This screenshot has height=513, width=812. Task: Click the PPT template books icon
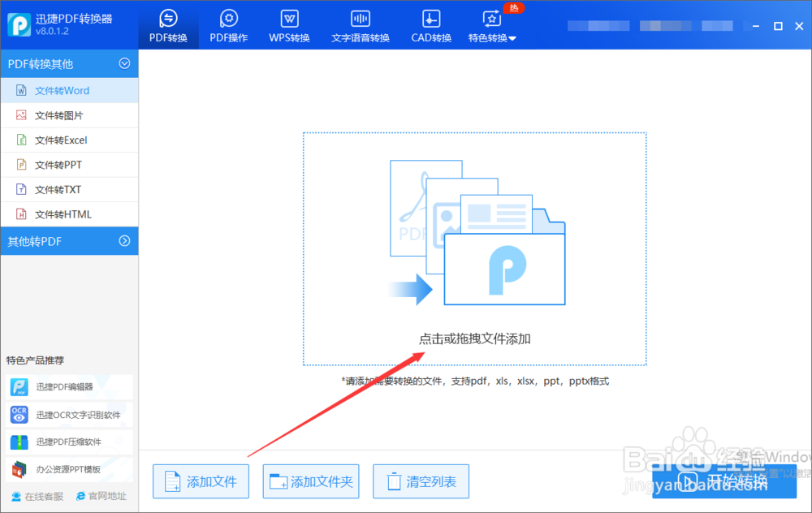tap(19, 469)
